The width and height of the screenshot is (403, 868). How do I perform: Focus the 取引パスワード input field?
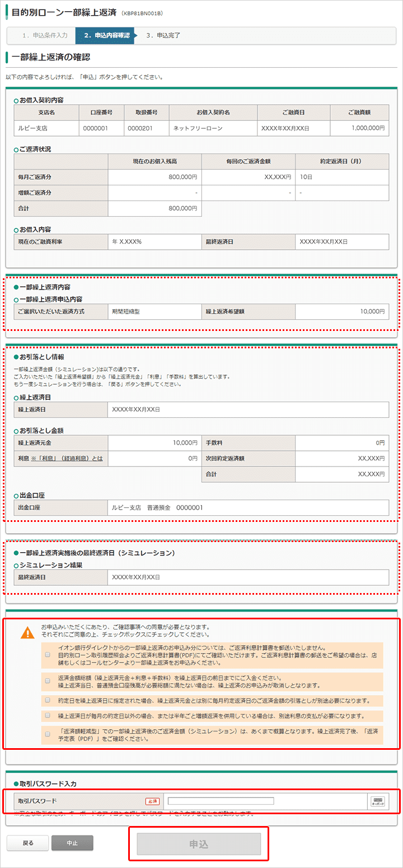221,801
